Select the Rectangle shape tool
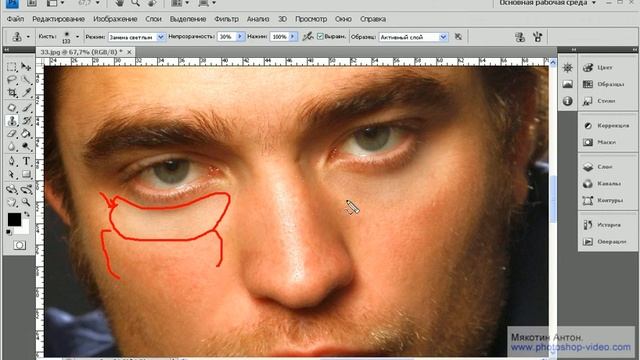The height and width of the screenshot is (360, 640). tap(27, 175)
